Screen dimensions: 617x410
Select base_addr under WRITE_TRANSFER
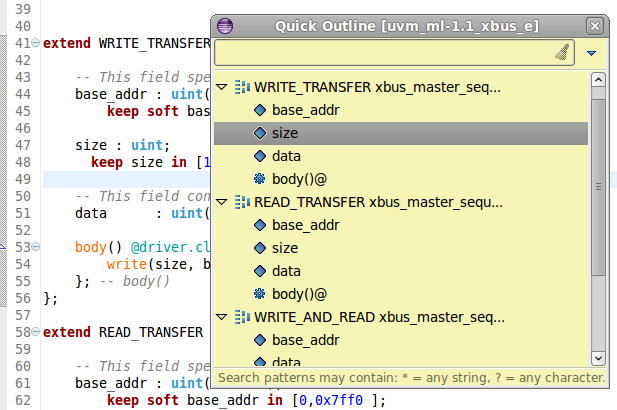tap(306, 110)
